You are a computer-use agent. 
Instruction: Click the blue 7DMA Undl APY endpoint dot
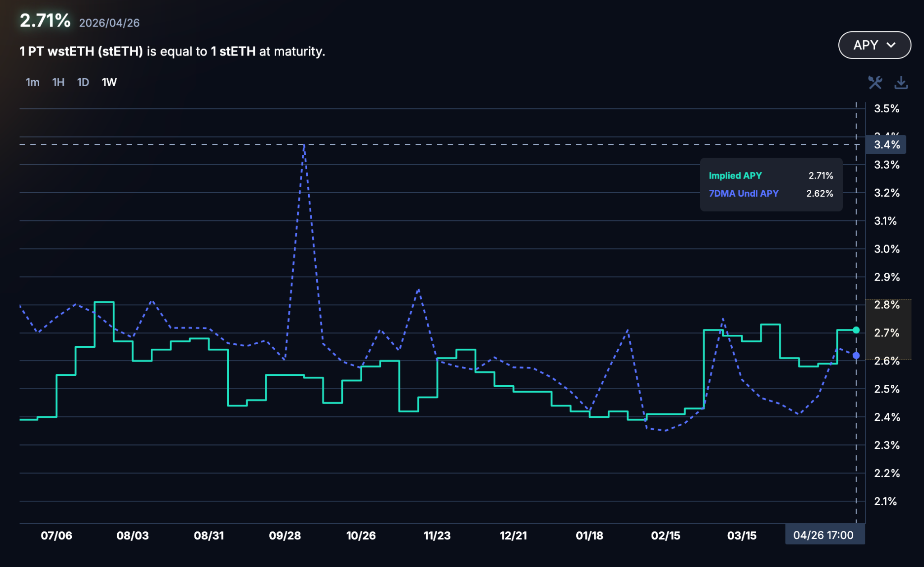(856, 355)
